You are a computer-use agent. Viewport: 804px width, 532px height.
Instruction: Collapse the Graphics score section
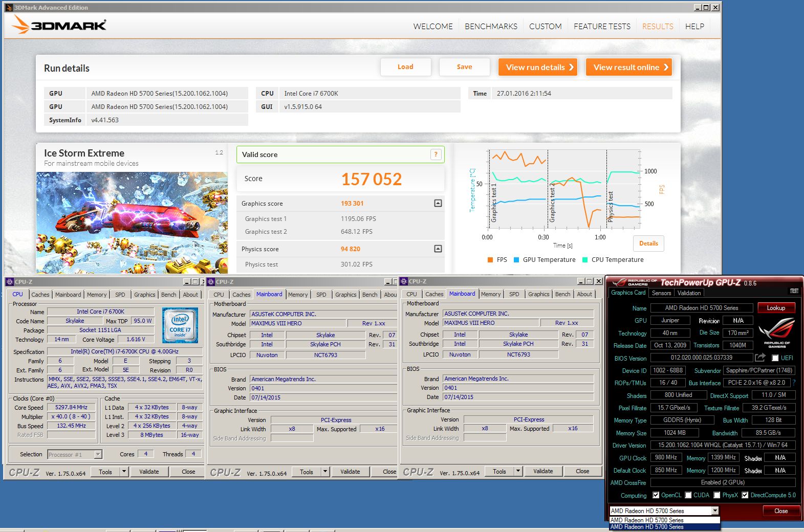(438, 203)
